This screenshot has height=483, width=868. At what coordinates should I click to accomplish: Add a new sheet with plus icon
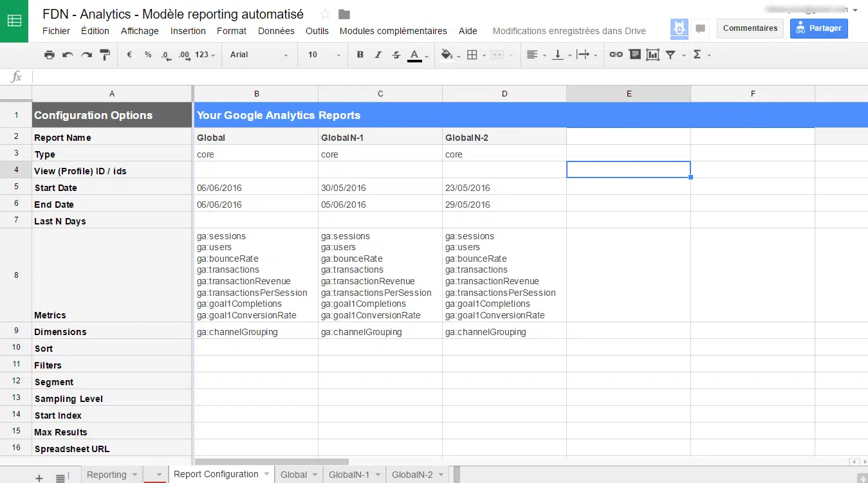(39, 478)
